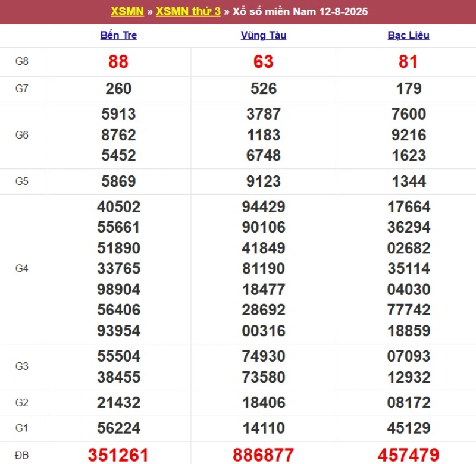Click G4 number 41849
The width and height of the screenshot is (476, 464).
(x=264, y=248)
